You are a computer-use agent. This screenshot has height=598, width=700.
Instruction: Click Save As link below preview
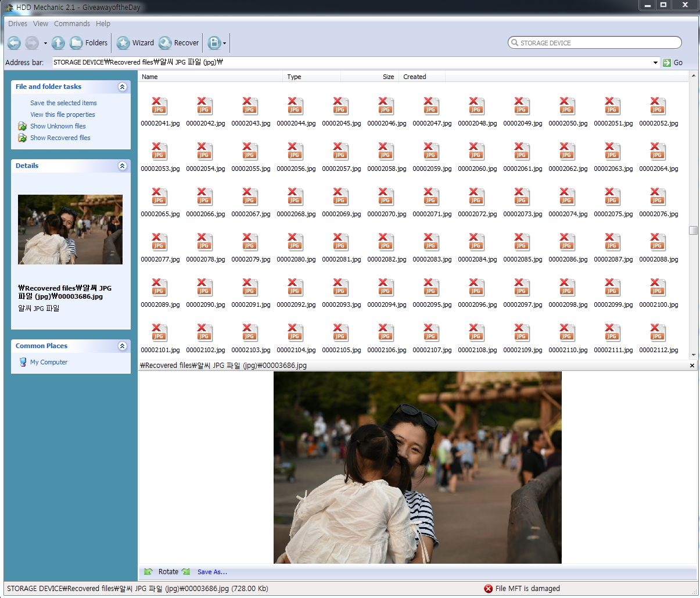pos(212,572)
